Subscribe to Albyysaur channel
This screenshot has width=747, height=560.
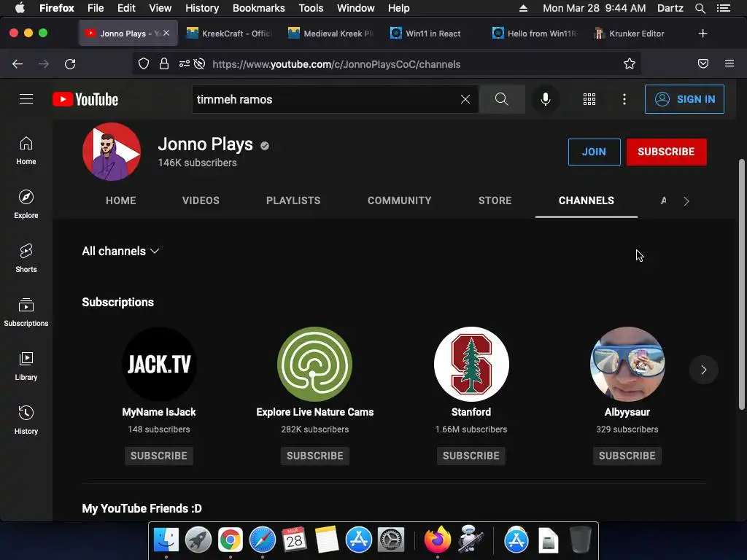627,456
